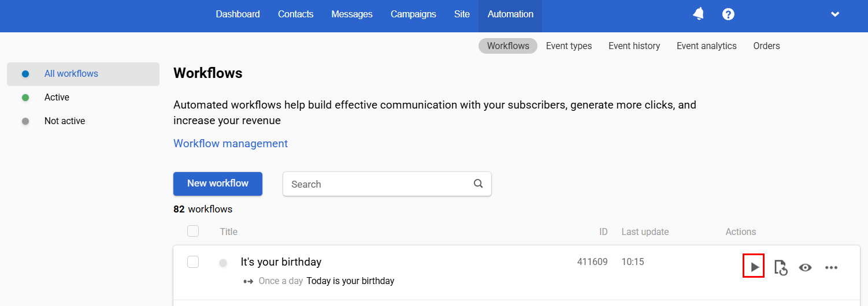Open the Campaigns menu
The image size is (868, 306).
coord(413,14)
